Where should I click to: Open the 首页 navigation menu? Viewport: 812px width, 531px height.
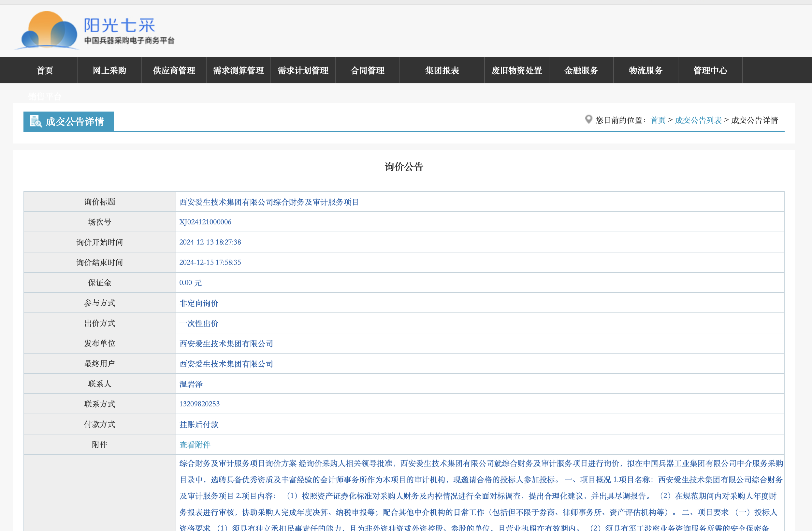(x=45, y=70)
